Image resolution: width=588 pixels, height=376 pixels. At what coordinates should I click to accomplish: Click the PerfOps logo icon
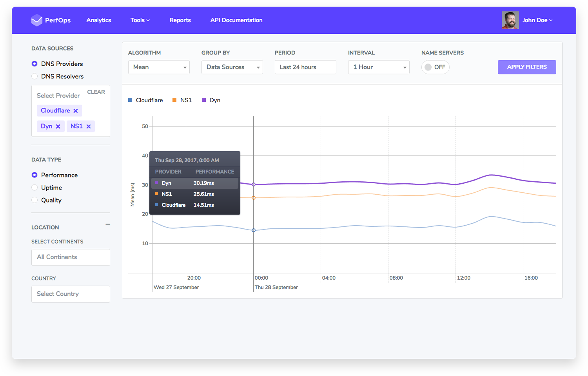pos(36,20)
